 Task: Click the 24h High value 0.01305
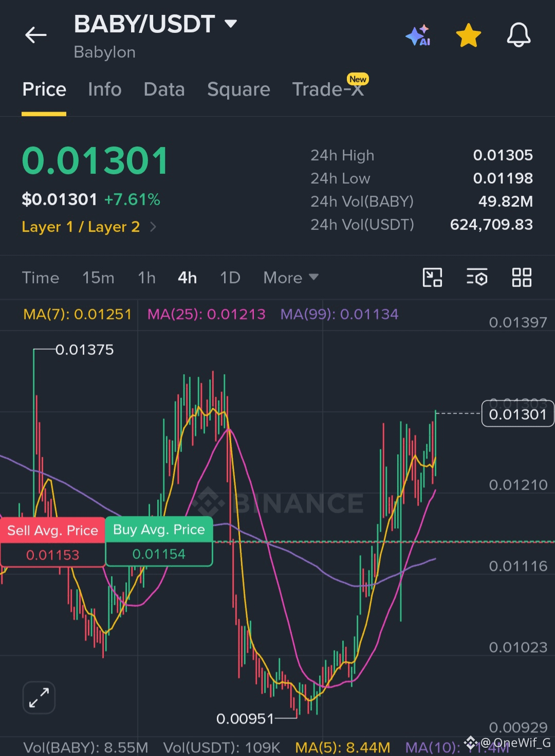click(503, 155)
